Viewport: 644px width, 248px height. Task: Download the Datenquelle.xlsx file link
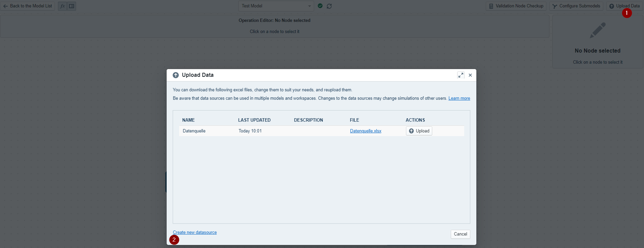tap(366, 131)
